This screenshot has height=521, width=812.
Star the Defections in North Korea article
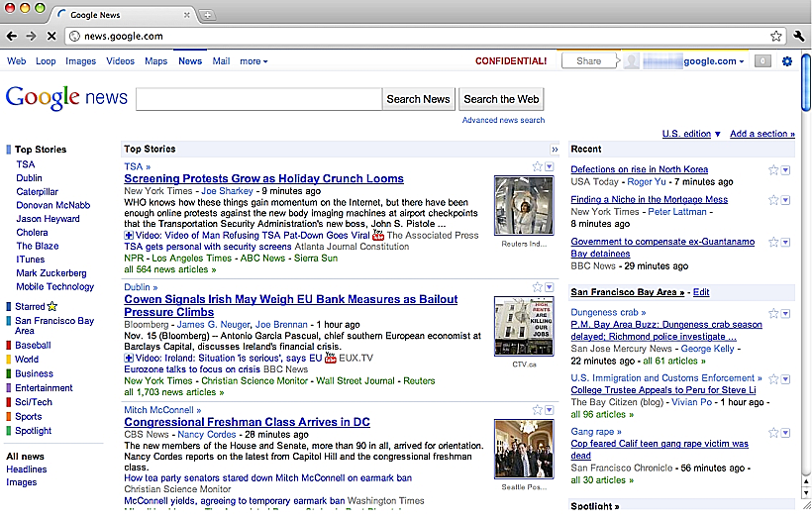click(774, 170)
